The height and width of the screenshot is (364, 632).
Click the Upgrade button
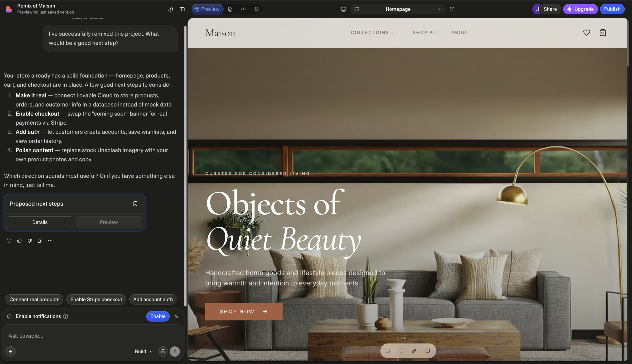tap(580, 9)
